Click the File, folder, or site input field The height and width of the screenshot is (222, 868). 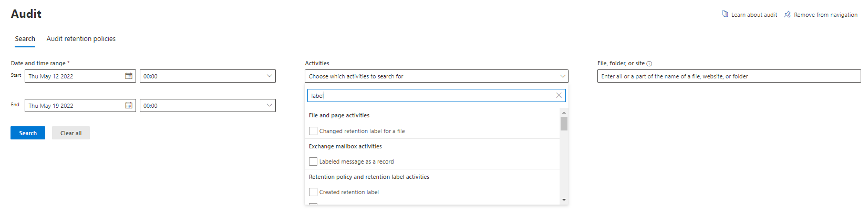click(x=729, y=76)
